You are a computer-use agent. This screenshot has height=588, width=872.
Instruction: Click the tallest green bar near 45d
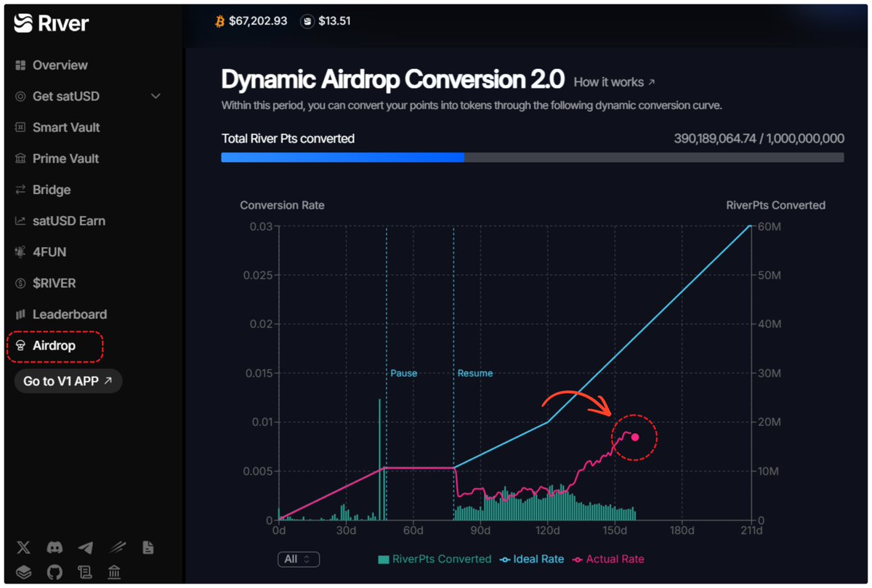[x=379, y=459]
